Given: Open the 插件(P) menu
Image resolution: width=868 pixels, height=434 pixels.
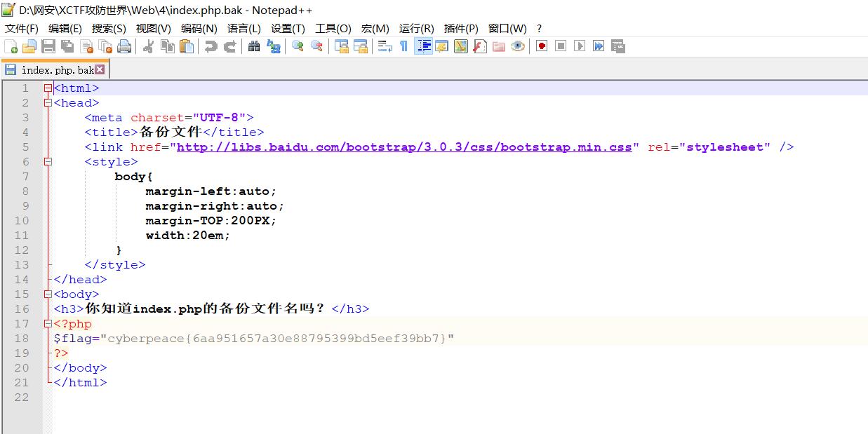Looking at the screenshot, I should click(x=461, y=28).
